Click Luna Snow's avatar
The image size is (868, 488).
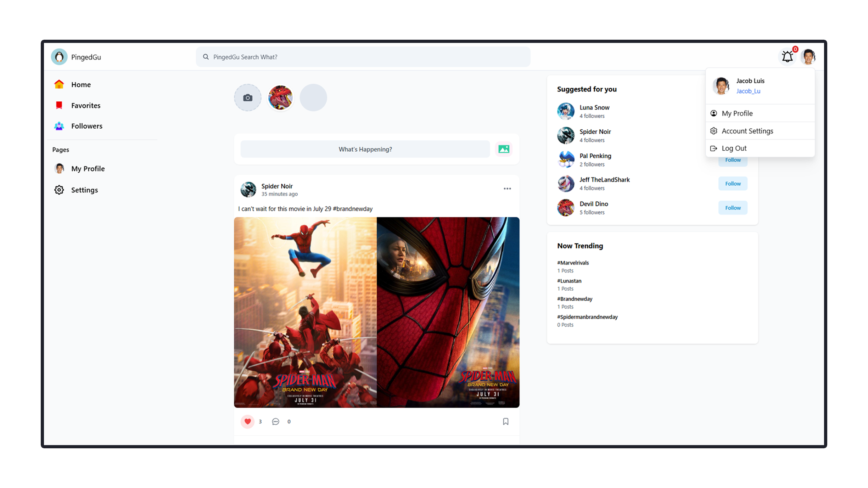[x=566, y=111]
